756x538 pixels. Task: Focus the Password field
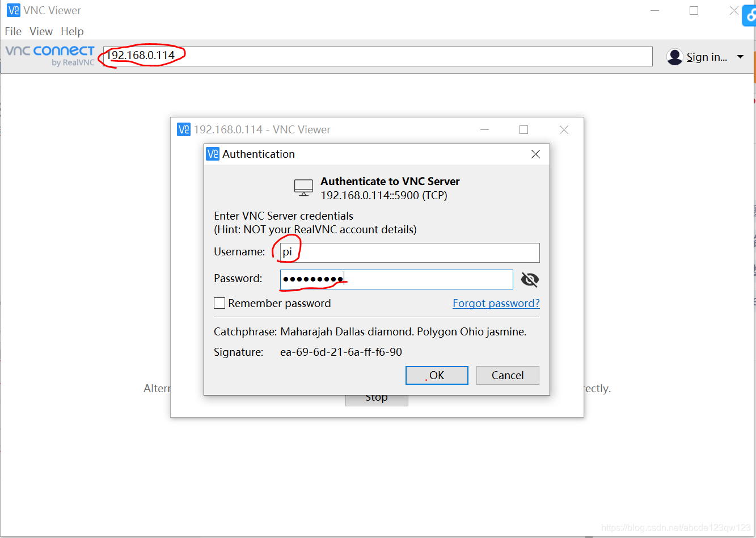(x=396, y=279)
